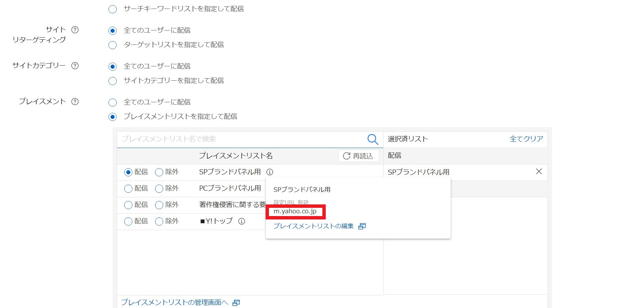Click 全てクリア link
Image resolution: width=644 pixels, height=308 pixels.
point(526,139)
